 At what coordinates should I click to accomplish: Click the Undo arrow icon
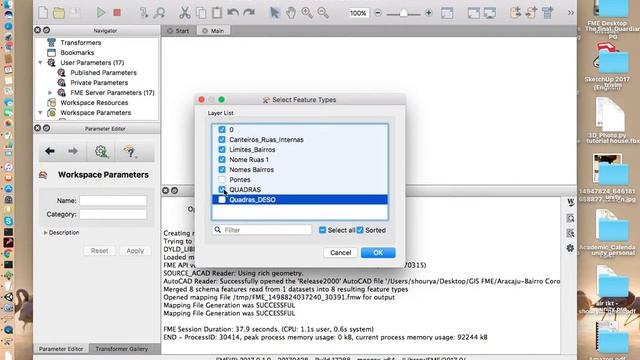click(233, 13)
